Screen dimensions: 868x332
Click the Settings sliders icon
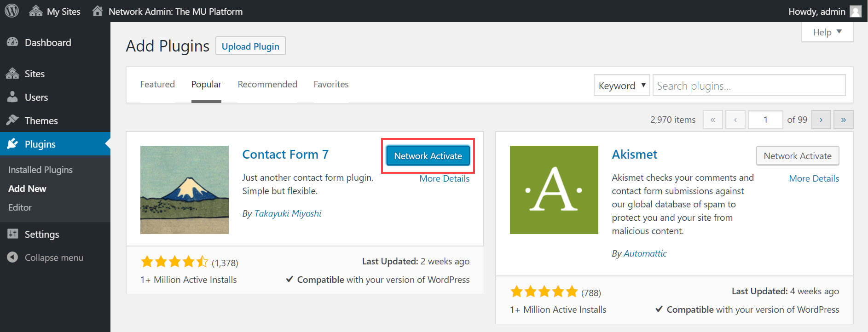pyautogui.click(x=12, y=234)
